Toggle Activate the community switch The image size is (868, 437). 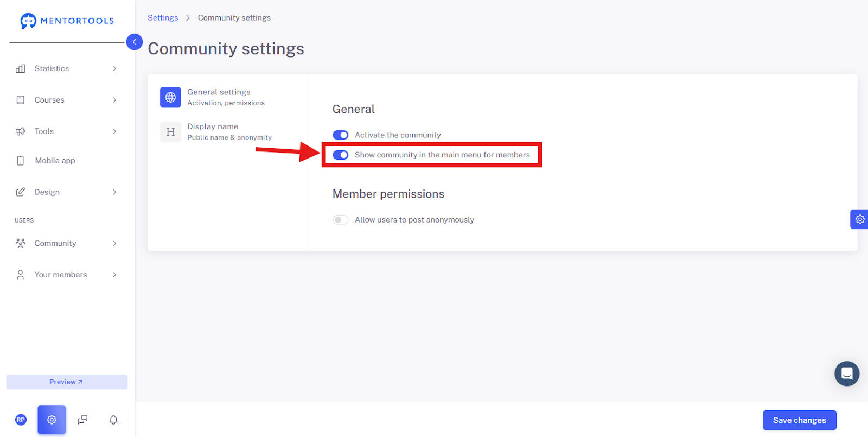point(340,135)
